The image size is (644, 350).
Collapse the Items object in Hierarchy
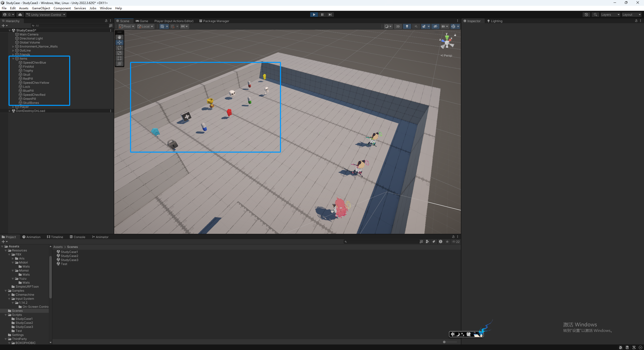pos(13,59)
